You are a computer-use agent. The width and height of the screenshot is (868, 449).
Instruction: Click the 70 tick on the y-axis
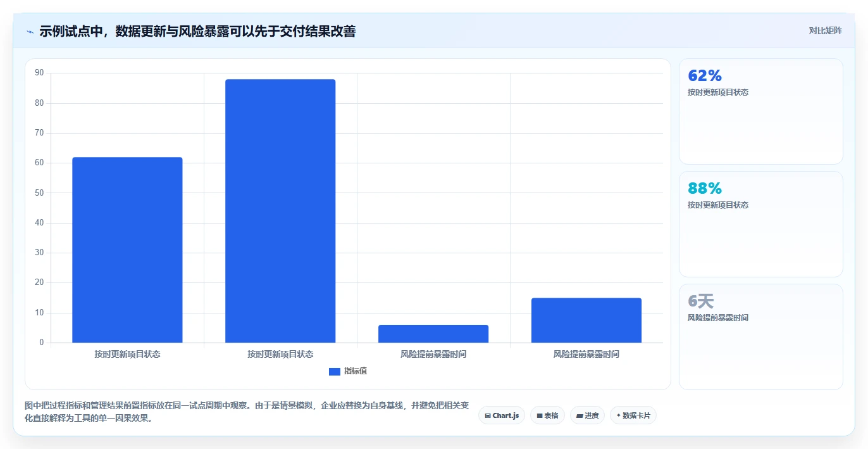click(x=39, y=133)
